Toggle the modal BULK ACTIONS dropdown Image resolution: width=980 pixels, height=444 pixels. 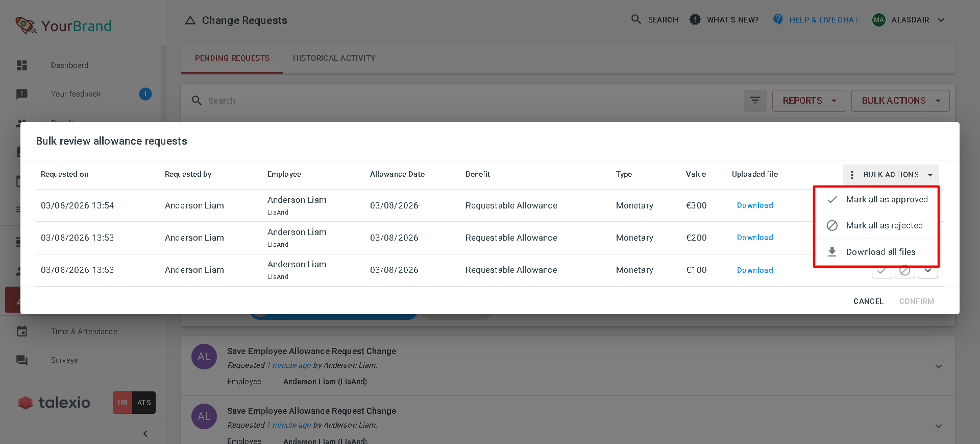pos(891,175)
